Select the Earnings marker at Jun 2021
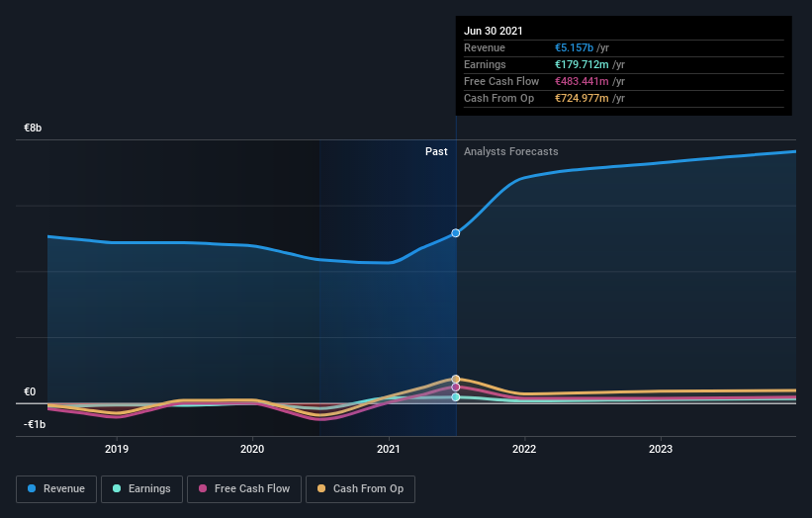Image resolution: width=812 pixels, height=518 pixels. pyautogui.click(x=456, y=397)
